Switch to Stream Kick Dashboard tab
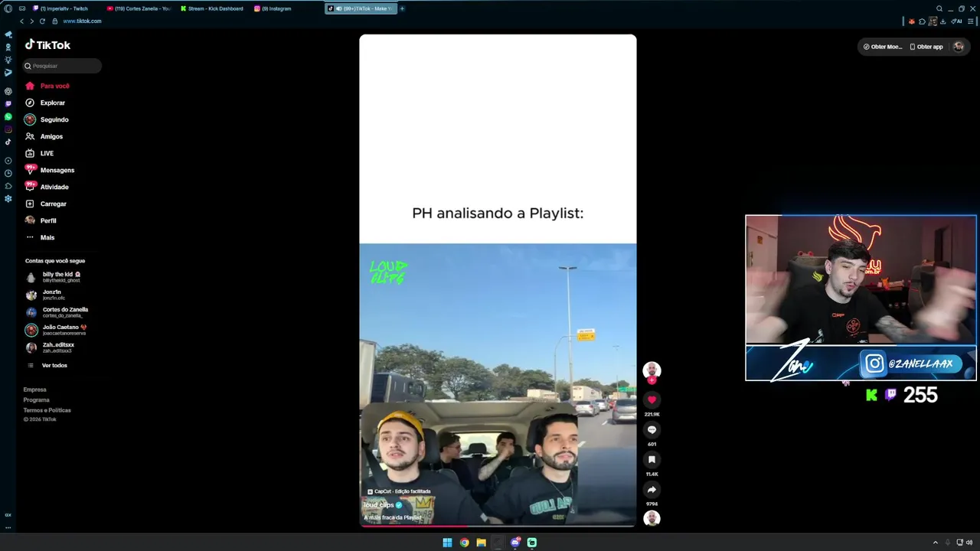Screen dimensions: 980x551 213,8
